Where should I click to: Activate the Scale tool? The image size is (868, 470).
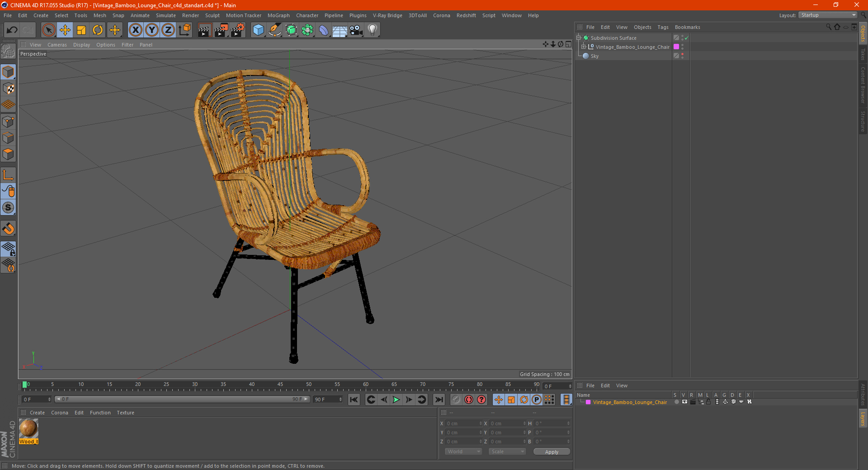tap(81, 30)
